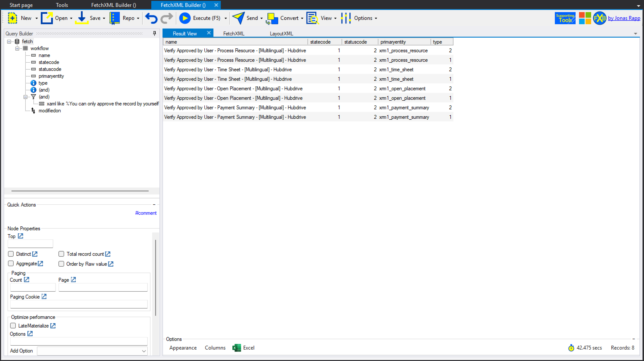644x361 pixels.
Task: Click the #comment quick action link
Action: tap(146, 213)
